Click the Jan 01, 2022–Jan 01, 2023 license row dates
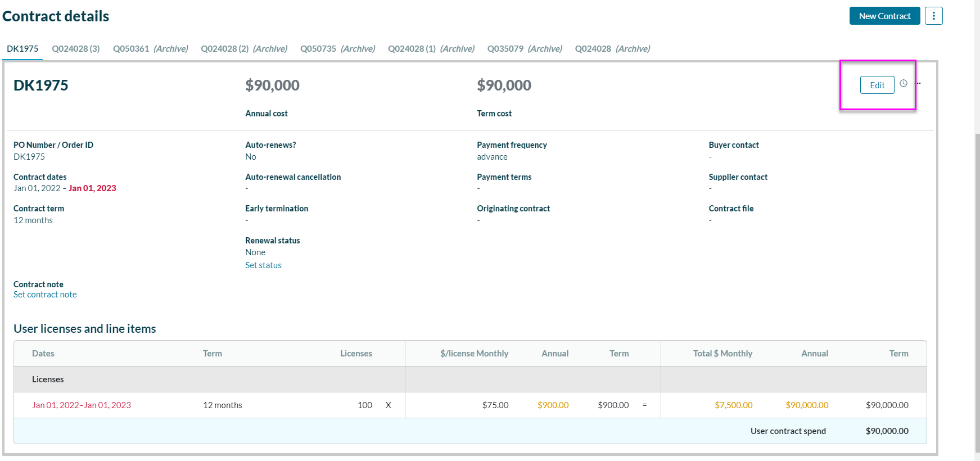Image resolution: width=980 pixels, height=461 pixels. pos(82,405)
